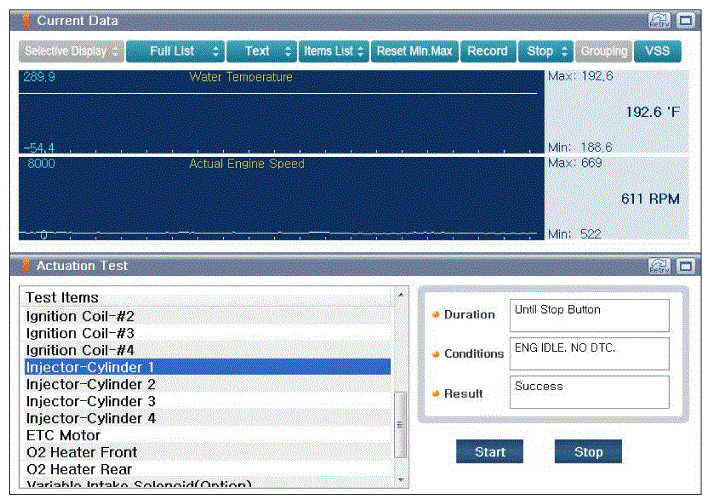Select Ignition Coil-#3 test item
Viewport: 711px width, 504px height.
coord(208,333)
